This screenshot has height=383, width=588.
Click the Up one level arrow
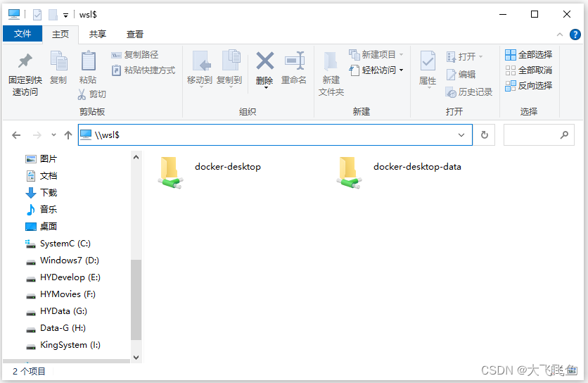point(68,134)
